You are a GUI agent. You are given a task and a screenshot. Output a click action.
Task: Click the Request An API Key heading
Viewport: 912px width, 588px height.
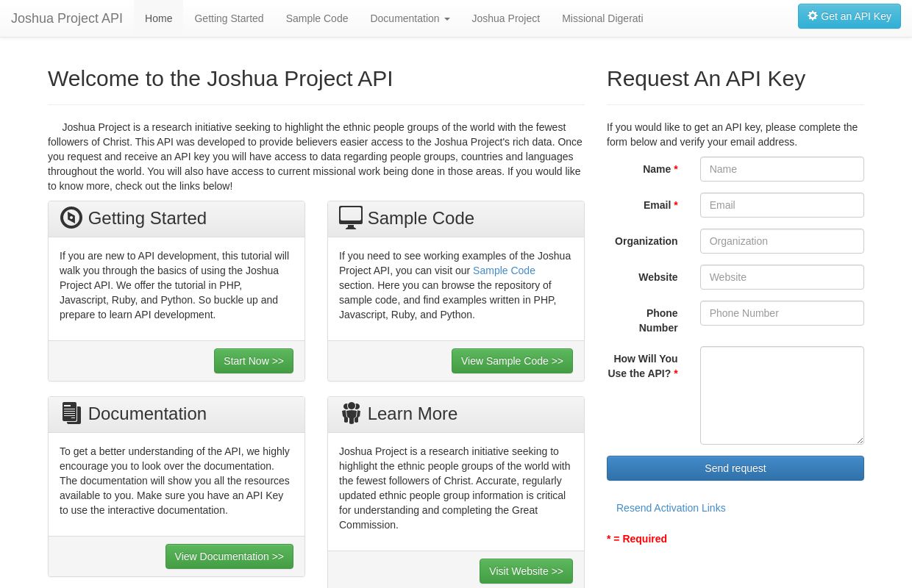[706, 79]
